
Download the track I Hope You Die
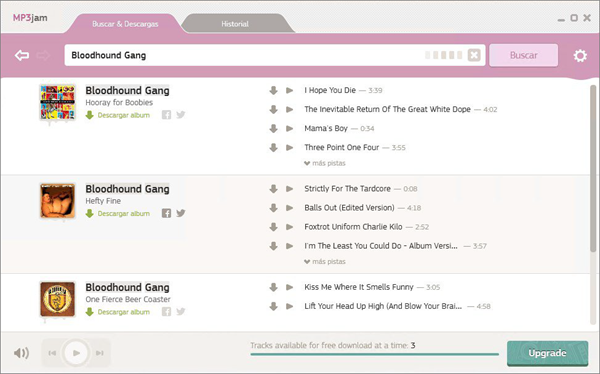tap(273, 90)
